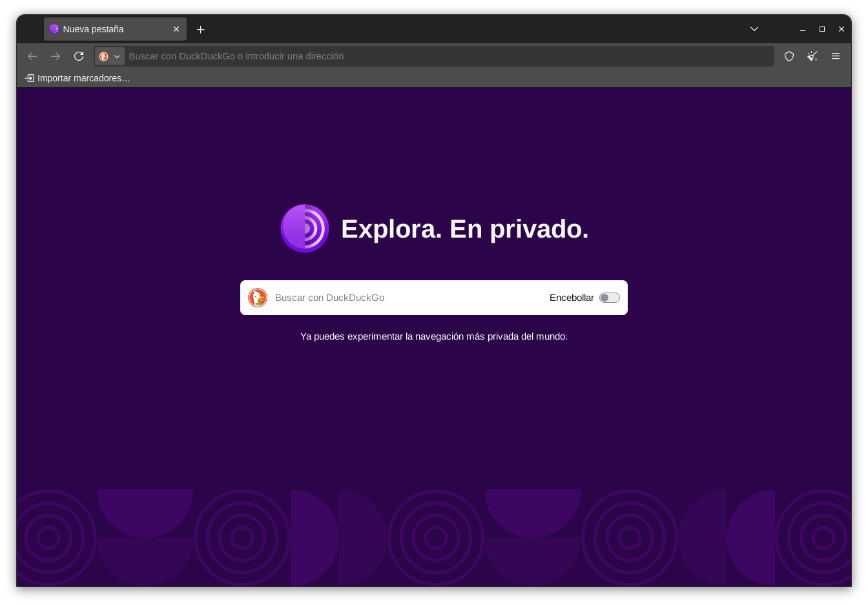Click the back navigation arrow
Screen dimensions: 868x605
click(32, 56)
